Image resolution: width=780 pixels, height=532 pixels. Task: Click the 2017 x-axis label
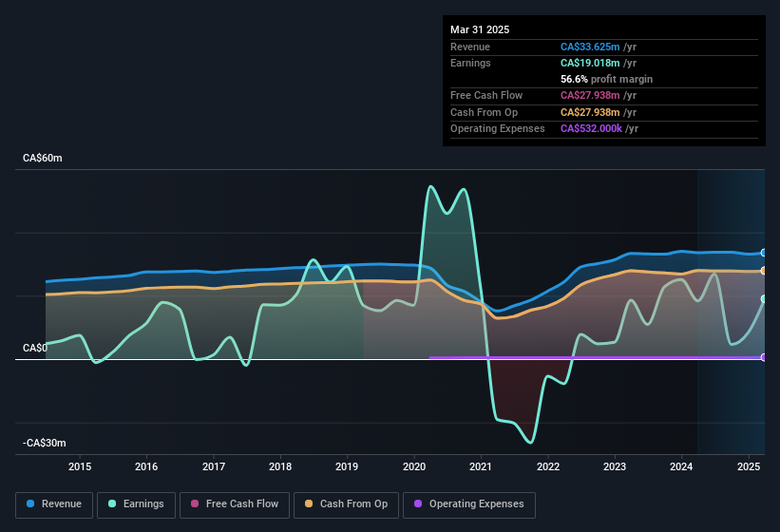coord(214,466)
